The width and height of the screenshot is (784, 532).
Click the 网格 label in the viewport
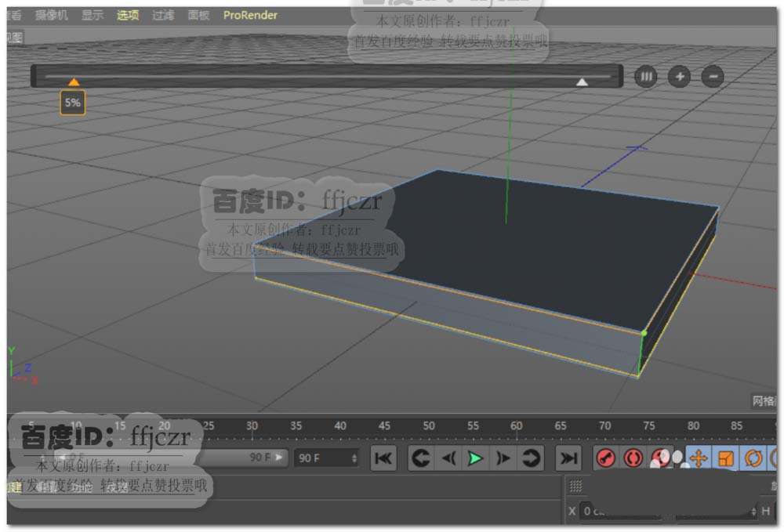(x=764, y=400)
